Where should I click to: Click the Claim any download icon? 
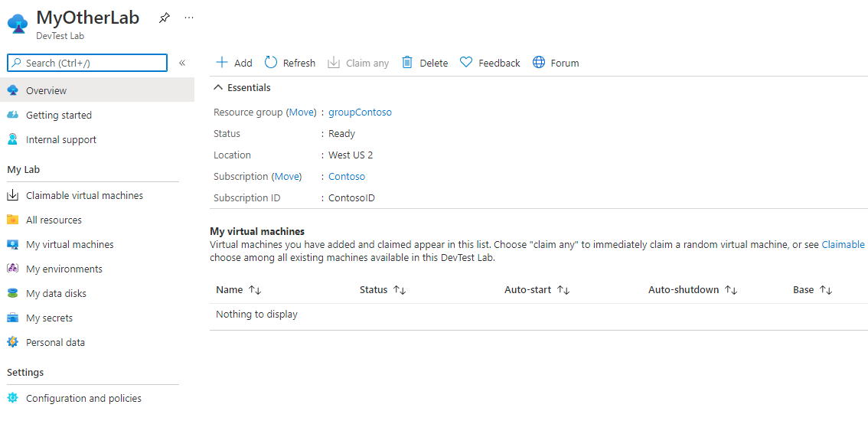(333, 63)
